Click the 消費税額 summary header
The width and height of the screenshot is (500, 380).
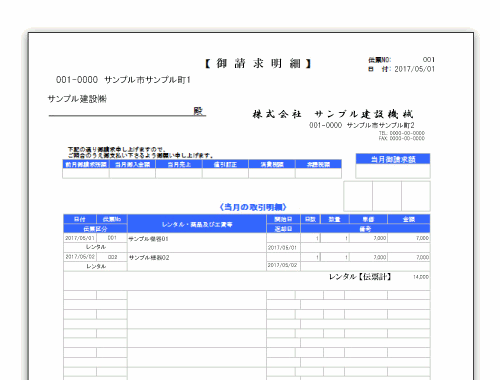272,164
